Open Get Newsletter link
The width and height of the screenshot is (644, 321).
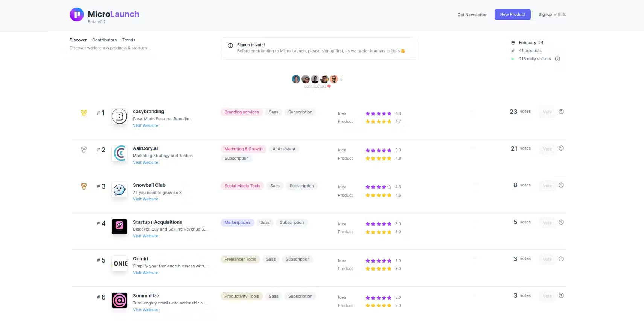point(472,15)
